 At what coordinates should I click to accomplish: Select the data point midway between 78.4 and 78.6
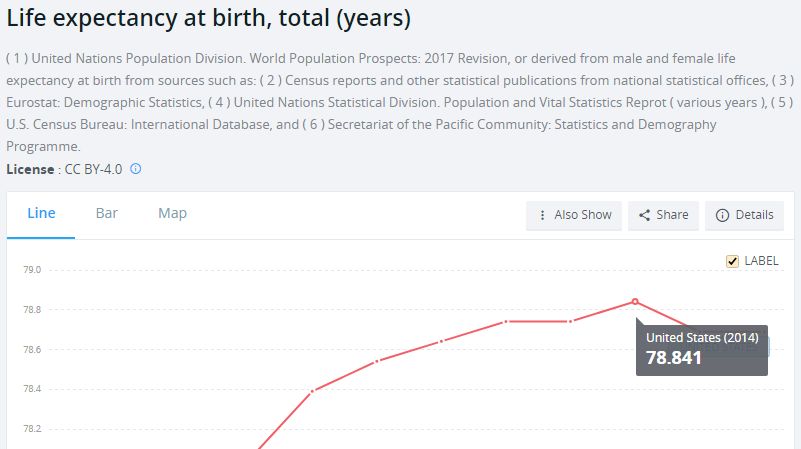click(x=377, y=361)
